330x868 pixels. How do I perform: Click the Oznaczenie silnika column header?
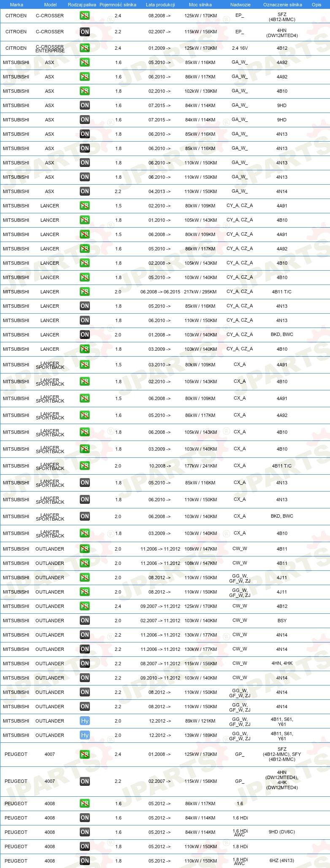(x=283, y=5)
